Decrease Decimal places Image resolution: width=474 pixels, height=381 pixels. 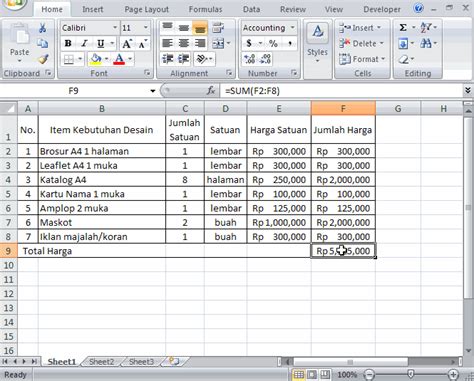[265, 59]
